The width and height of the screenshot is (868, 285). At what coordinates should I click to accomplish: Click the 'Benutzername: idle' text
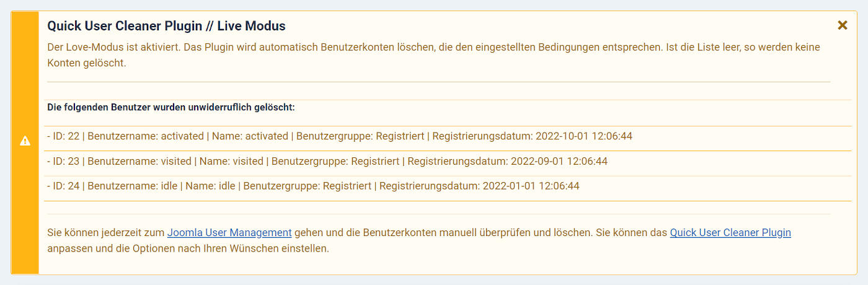pos(132,186)
